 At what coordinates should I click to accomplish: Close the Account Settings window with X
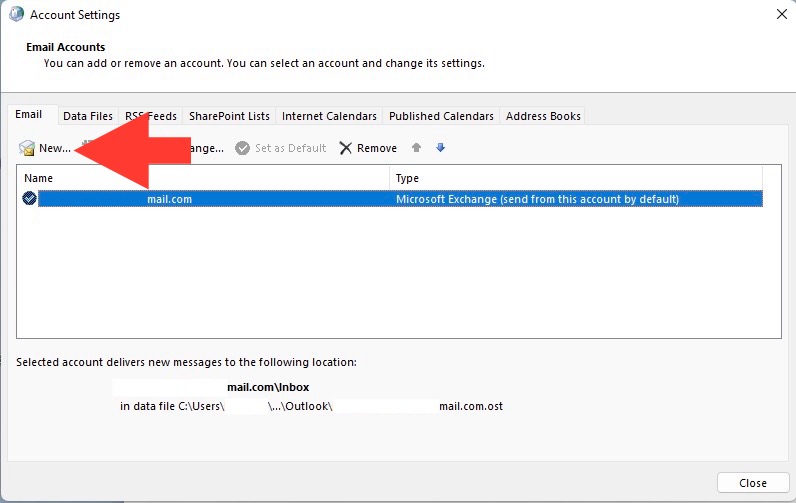pyautogui.click(x=781, y=14)
